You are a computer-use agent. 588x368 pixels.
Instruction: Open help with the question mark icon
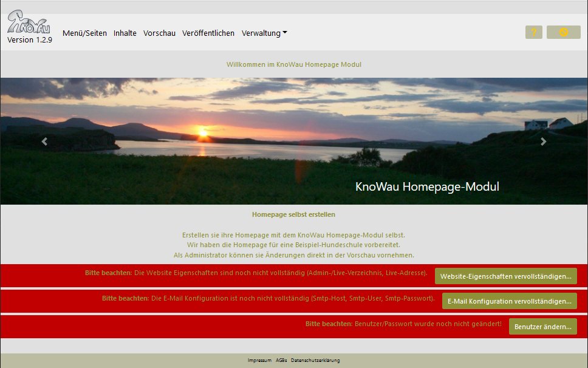tap(533, 32)
